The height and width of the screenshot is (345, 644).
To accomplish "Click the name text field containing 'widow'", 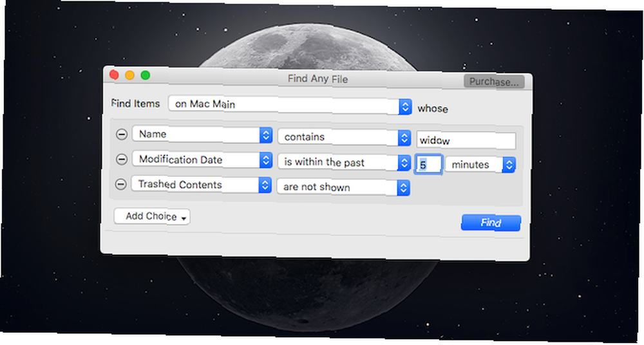I will 466,141.
